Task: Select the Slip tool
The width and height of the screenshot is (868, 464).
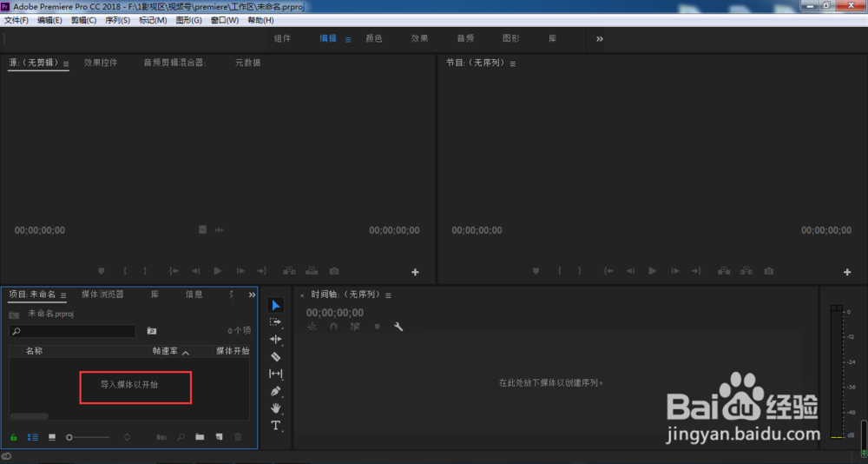Action: (x=276, y=374)
